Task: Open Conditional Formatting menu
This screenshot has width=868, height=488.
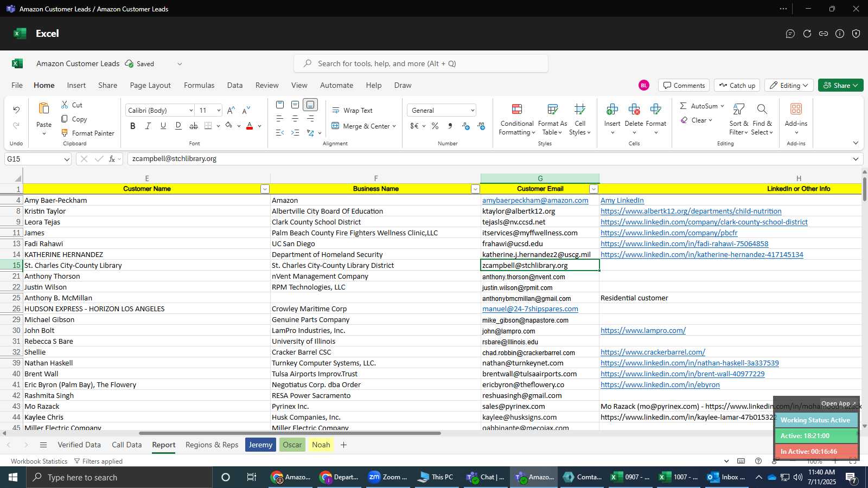Action: tap(517, 119)
